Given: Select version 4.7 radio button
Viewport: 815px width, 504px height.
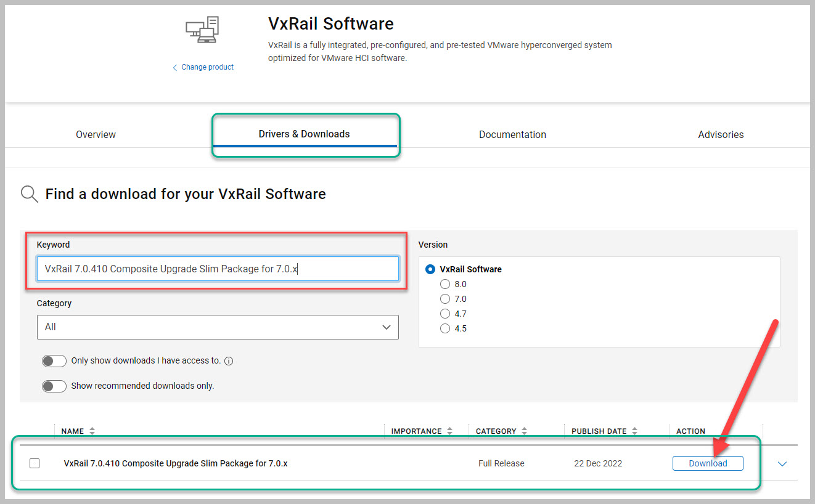Looking at the screenshot, I should click(445, 314).
